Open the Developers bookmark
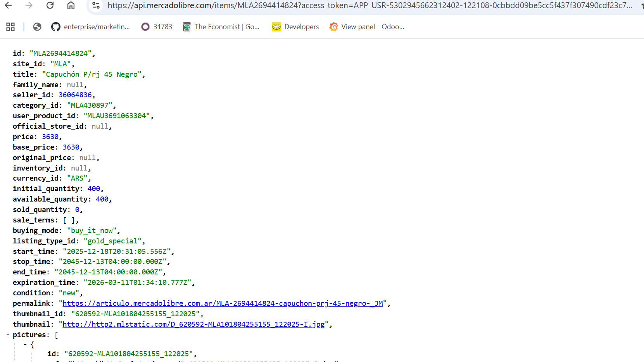 click(295, 27)
